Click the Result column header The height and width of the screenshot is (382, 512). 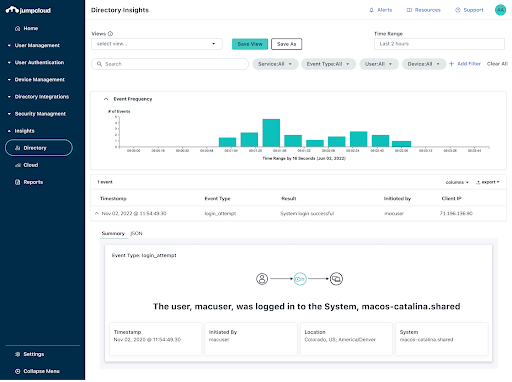click(289, 199)
